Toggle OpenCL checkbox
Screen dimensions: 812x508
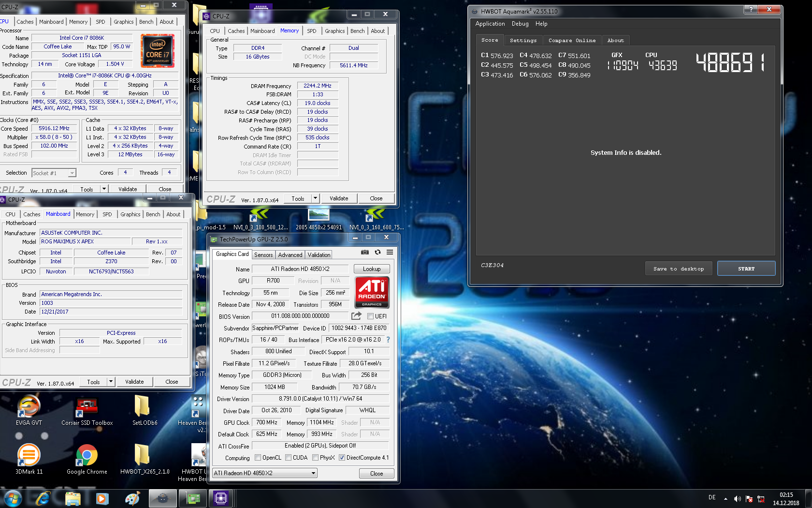(258, 458)
